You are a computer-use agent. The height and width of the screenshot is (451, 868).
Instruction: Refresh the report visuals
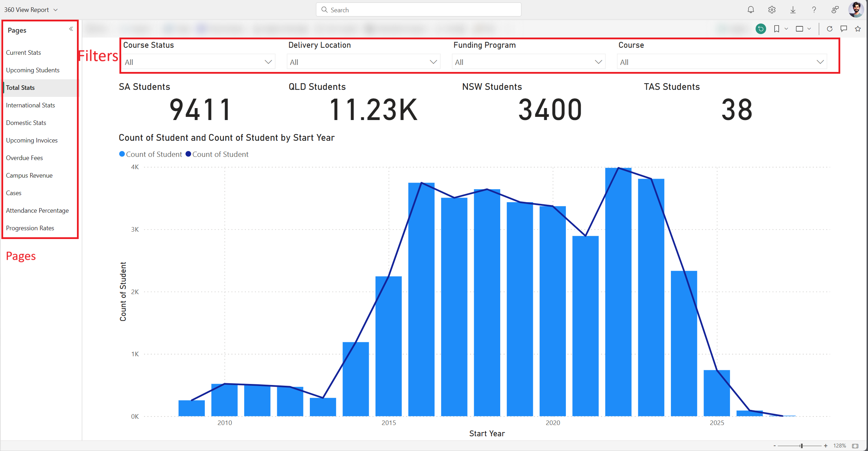click(x=829, y=29)
